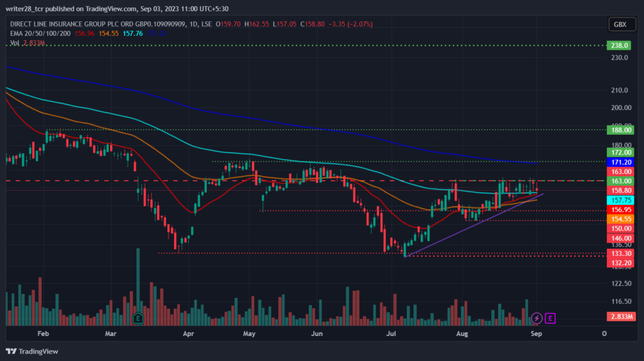Click the 230.0 price axis tick
This screenshot has width=644, height=361.
pyautogui.click(x=619, y=57)
